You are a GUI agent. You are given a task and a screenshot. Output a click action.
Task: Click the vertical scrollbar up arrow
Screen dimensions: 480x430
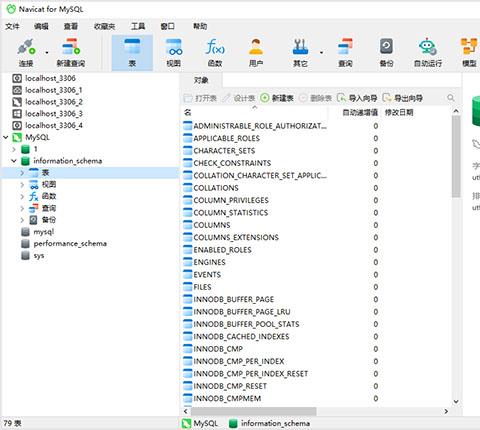point(456,111)
